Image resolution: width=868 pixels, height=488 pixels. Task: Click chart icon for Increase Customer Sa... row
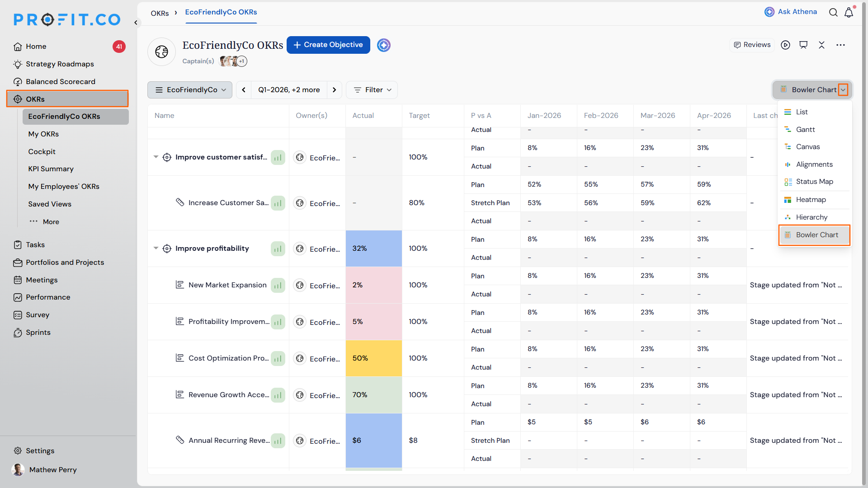click(x=278, y=203)
